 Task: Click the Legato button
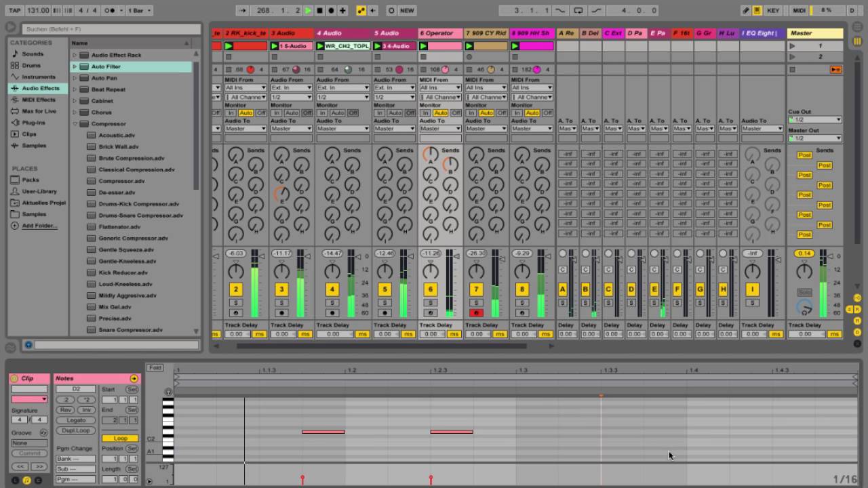[x=76, y=420]
